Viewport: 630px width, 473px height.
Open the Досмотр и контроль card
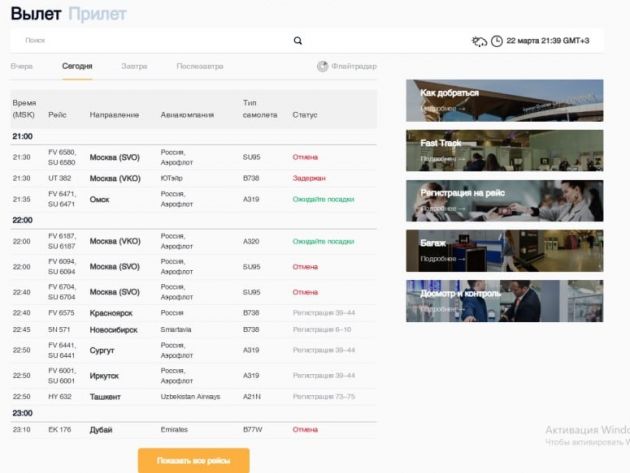[504, 301]
